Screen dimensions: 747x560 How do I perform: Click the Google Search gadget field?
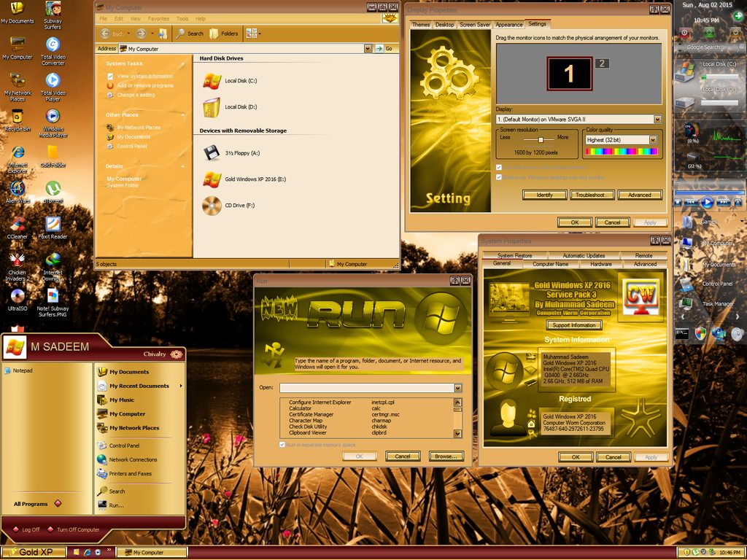tap(707, 45)
